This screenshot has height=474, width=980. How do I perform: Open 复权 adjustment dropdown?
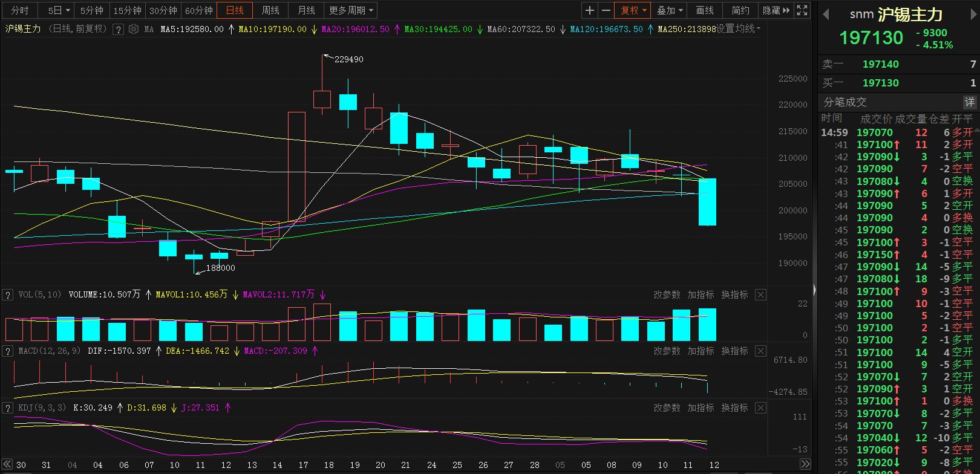click(633, 10)
